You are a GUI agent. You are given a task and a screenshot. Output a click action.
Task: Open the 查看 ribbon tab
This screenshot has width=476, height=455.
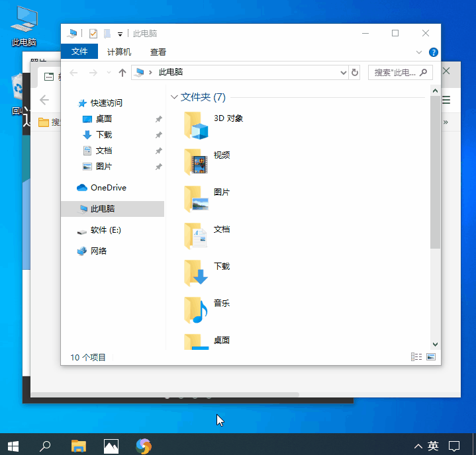(158, 52)
